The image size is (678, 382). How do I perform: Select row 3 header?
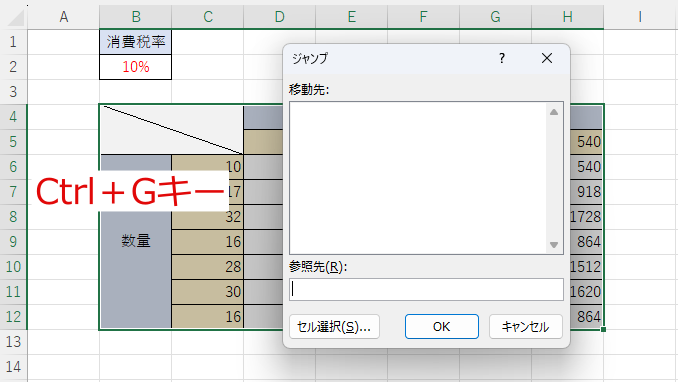point(13,92)
